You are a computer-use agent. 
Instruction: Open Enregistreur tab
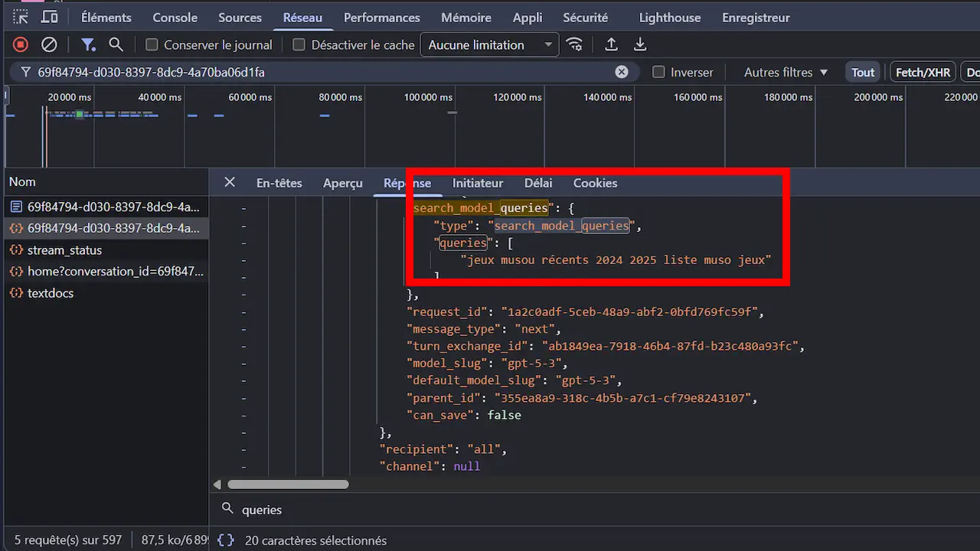pyautogui.click(x=756, y=18)
